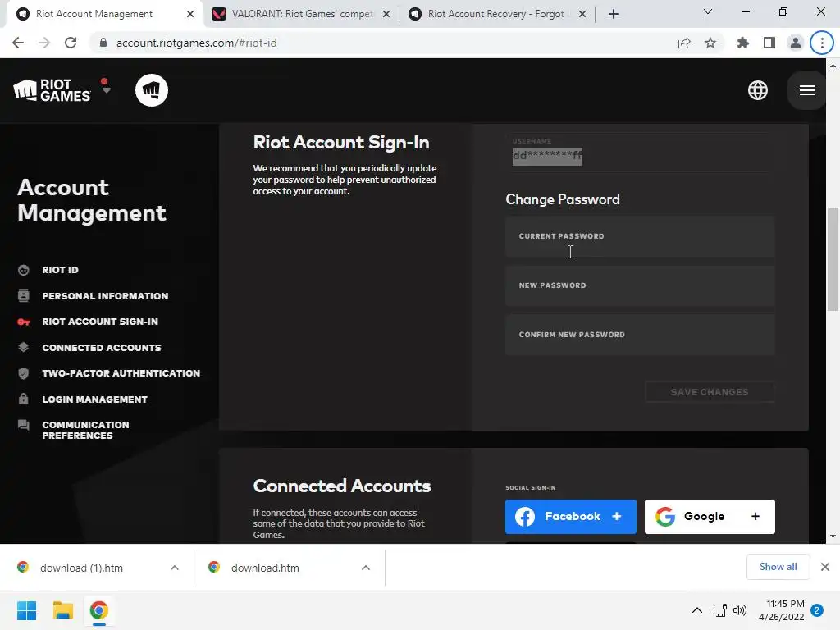Click the SAVE CHANGES button
This screenshot has height=630, width=840.
(710, 392)
